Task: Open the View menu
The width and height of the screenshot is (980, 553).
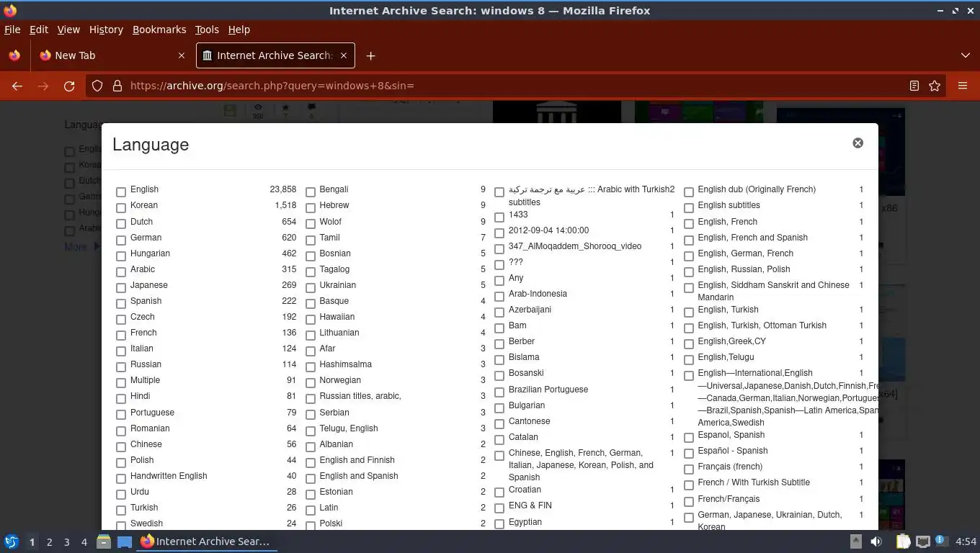Action: pyautogui.click(x=68, y=30)
